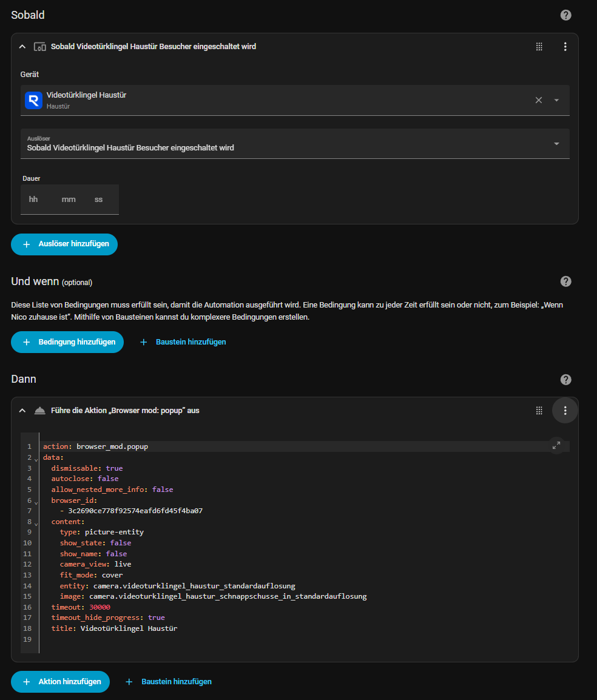
Task: Click Auslöser hinzufügen button
Action: coord(64,244)
